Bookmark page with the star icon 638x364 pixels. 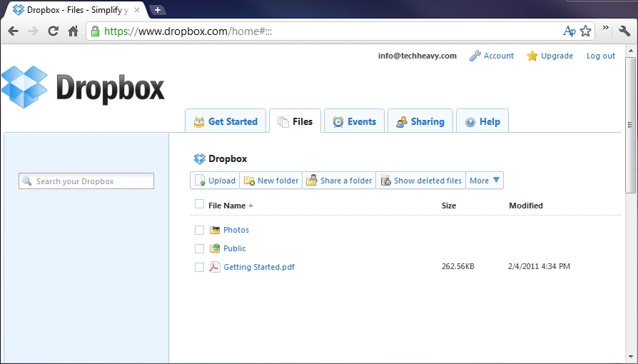(585, 31)
